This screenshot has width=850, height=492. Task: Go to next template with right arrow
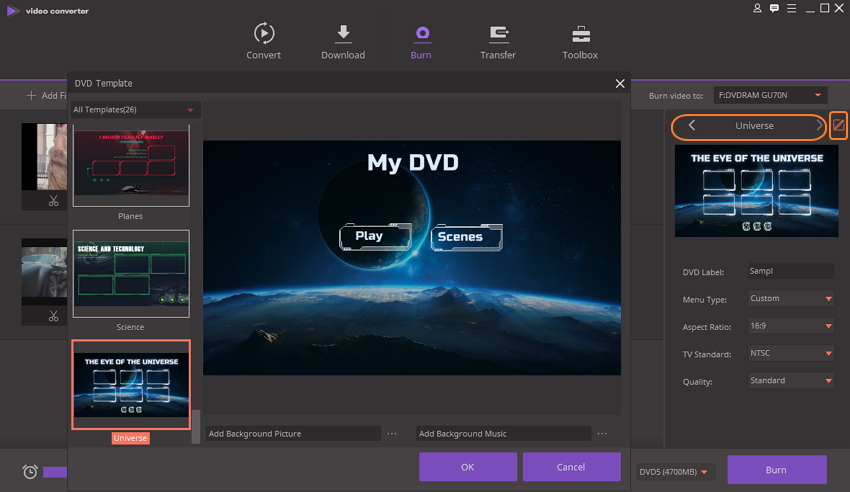pyautogui.click(x=819, y=126)
